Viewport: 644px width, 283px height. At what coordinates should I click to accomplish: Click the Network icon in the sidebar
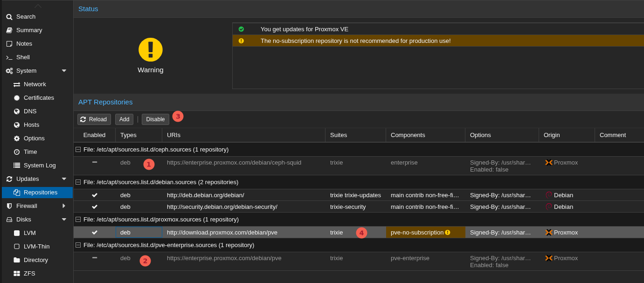pos(16,84)
